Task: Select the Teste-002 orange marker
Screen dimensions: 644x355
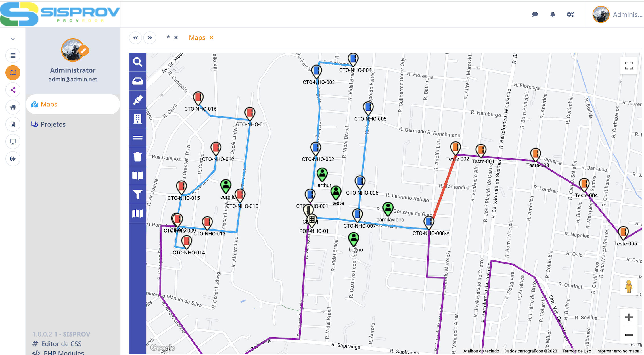Action: pyautogui.click(x=455, y=149)
